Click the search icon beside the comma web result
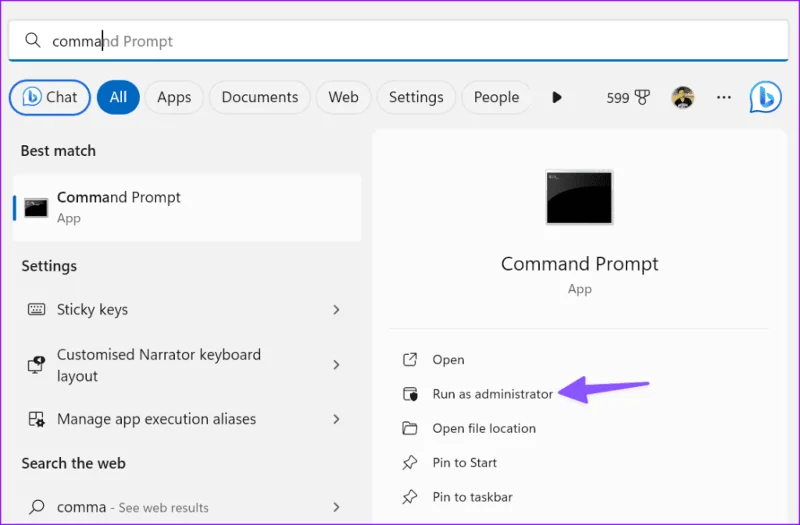800x525 pixels. coord(36,507)
